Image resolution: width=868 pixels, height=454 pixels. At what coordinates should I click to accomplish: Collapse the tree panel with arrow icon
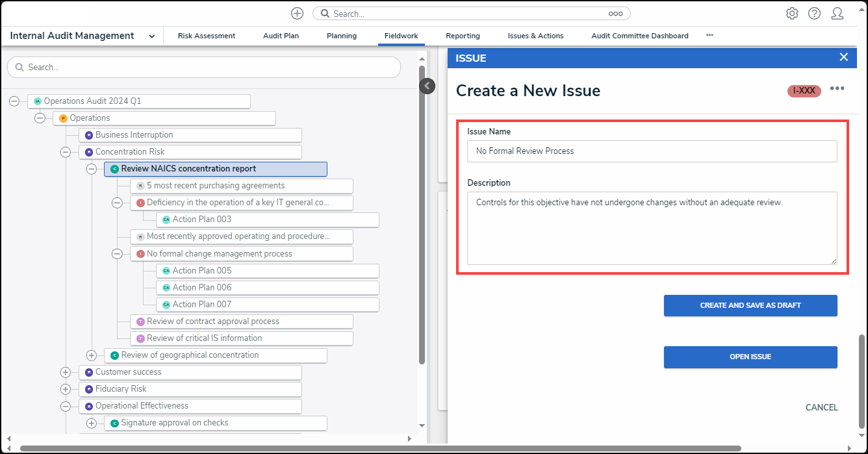(x=427, y=86)
